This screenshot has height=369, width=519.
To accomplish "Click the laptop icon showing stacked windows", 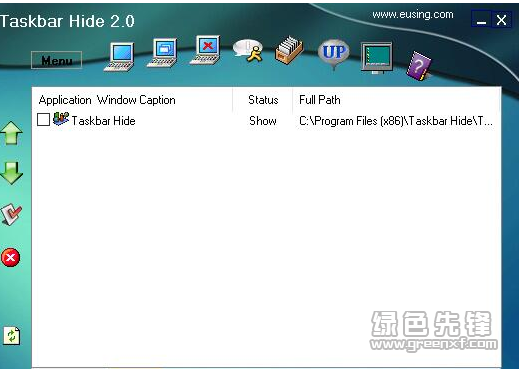I will pos(162,53).
